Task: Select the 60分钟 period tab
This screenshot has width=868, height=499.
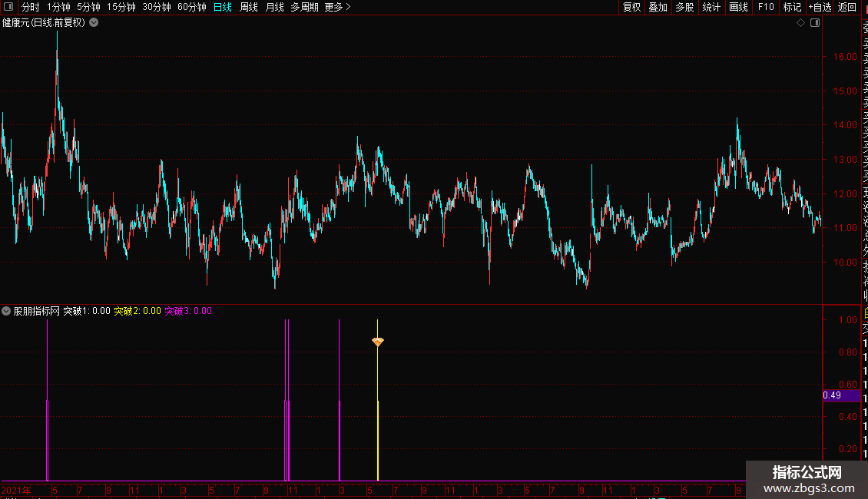Action: coord(192,7)
